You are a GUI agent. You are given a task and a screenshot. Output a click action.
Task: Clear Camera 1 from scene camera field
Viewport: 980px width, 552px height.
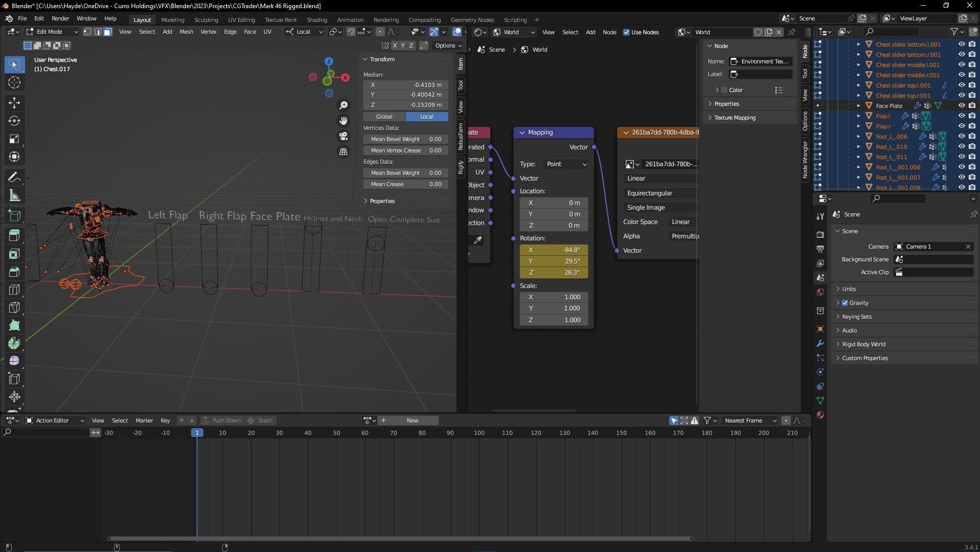[x=968, y=247]
